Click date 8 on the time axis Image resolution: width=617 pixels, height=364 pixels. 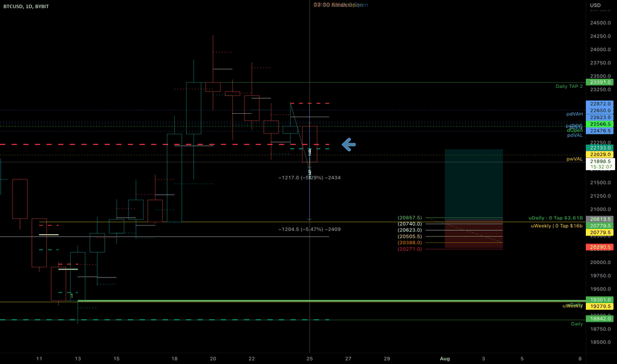[580, 359]
